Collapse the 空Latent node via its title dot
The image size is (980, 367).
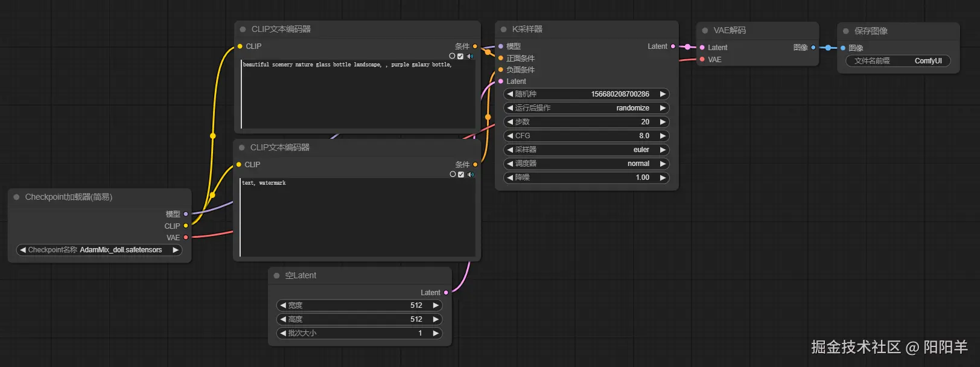click(x=276, y=275)
